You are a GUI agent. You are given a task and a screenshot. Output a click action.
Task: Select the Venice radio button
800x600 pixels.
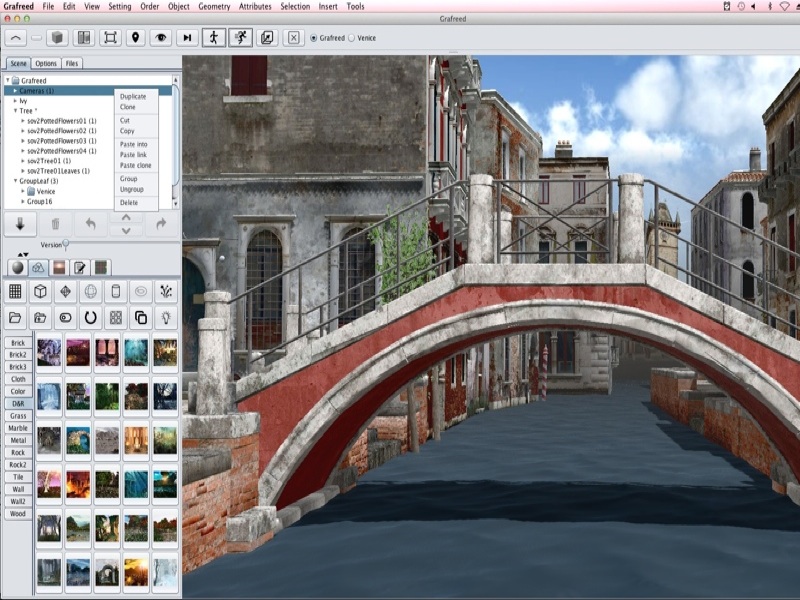coord(352,38)
